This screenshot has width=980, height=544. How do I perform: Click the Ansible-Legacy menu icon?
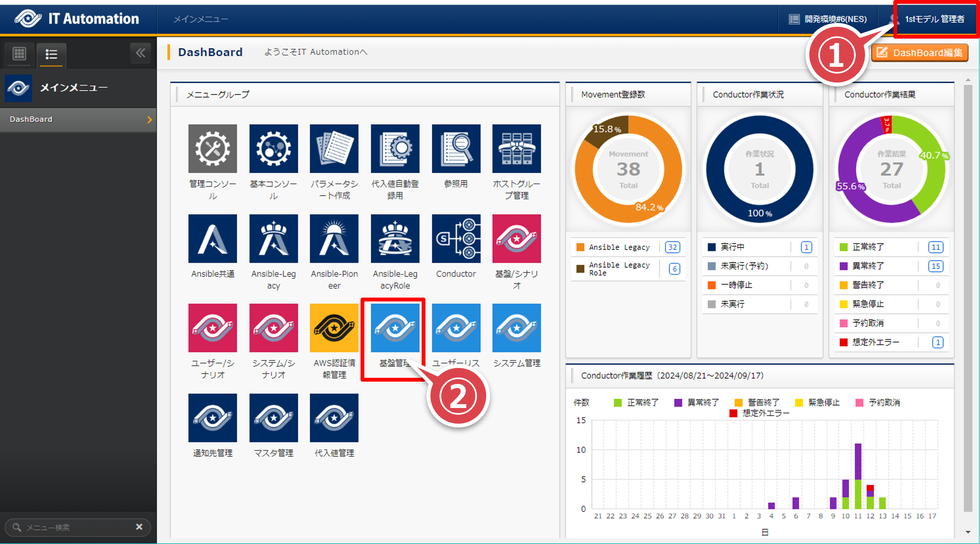[273, 238]
